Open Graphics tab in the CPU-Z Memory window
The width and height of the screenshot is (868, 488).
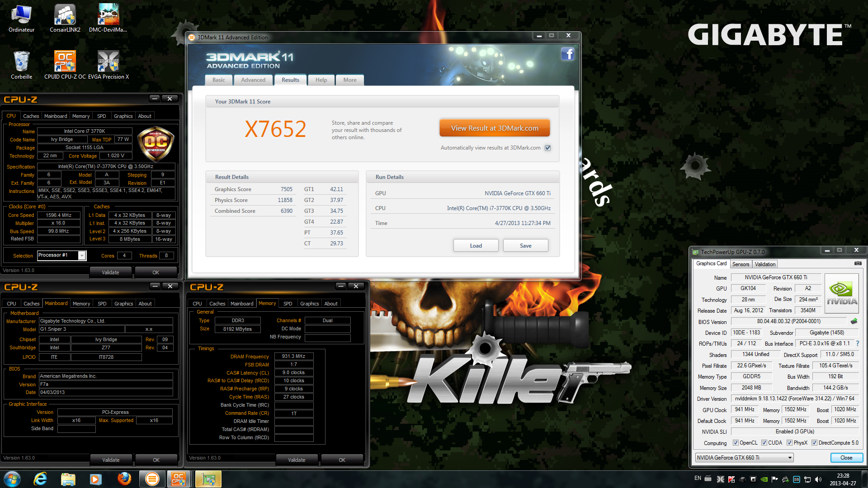(x=309, y=304)
